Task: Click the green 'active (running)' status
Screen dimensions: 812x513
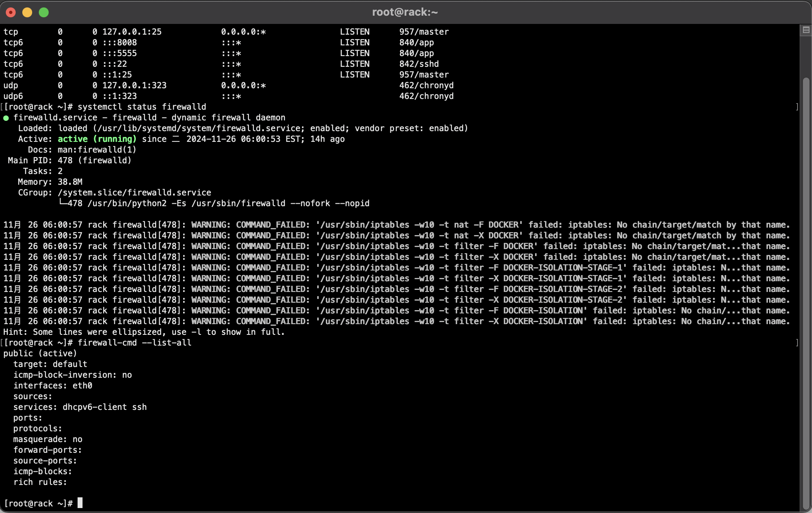Action: coord(97,139)
